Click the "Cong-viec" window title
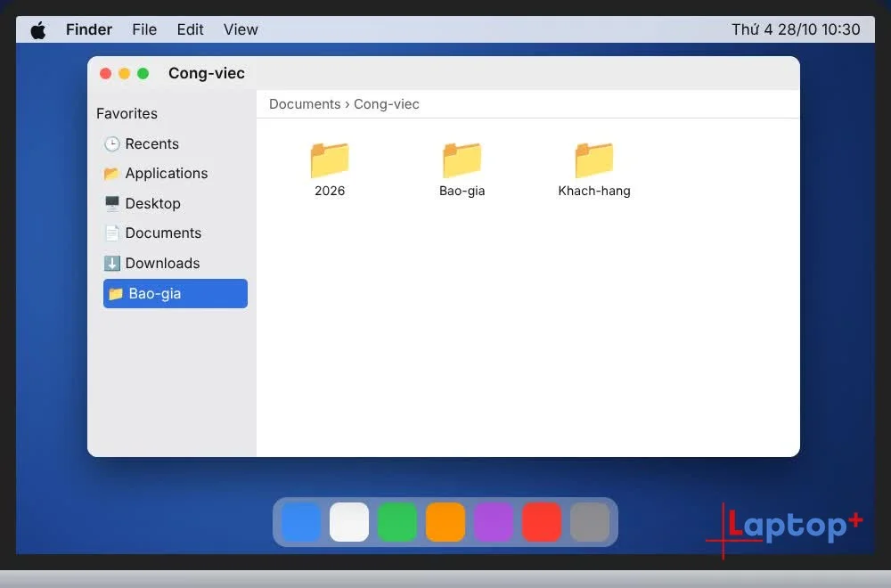 207,73
